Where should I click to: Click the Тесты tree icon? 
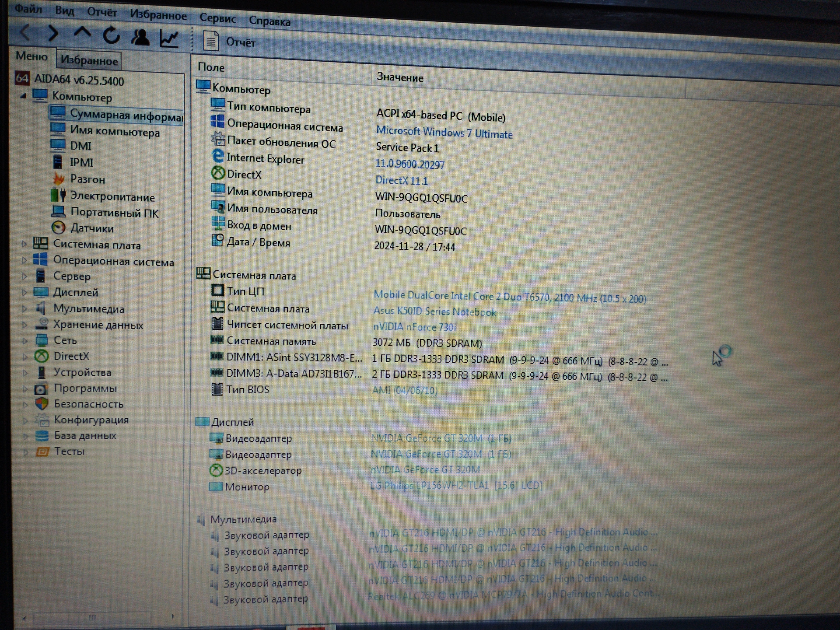[x=42, y=451]
